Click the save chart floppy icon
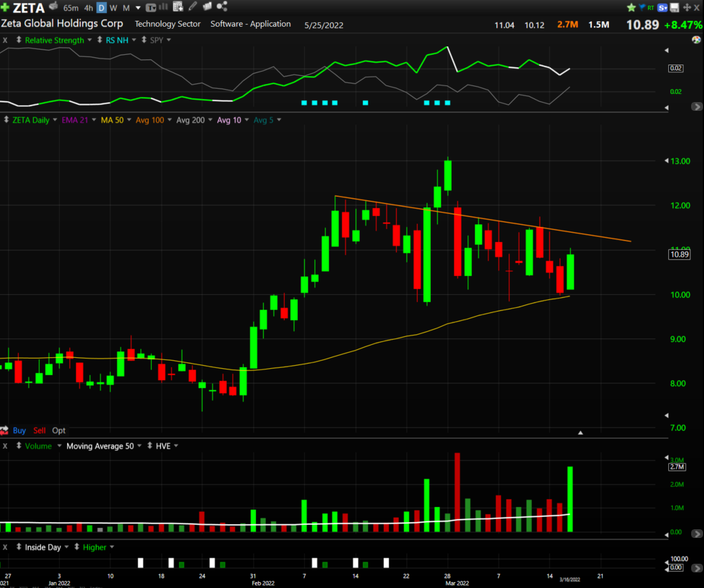Screen dimensions: 704x588 click(x=675, y=8)
